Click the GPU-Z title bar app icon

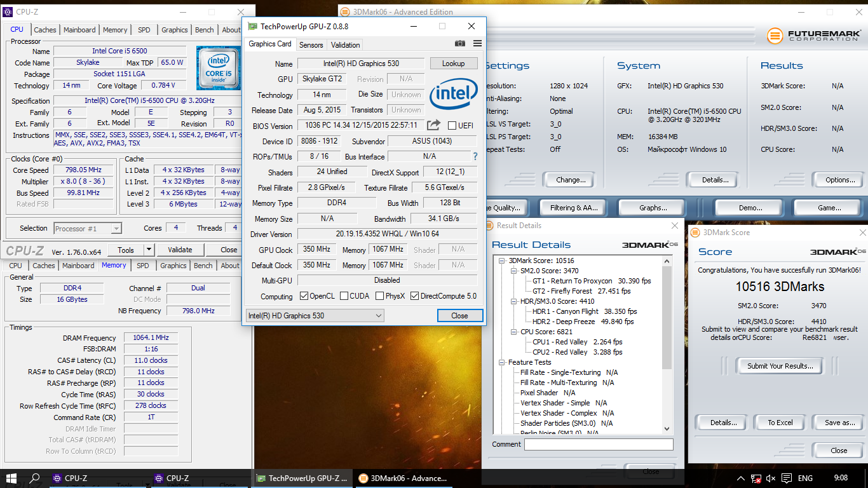[253, 27]
